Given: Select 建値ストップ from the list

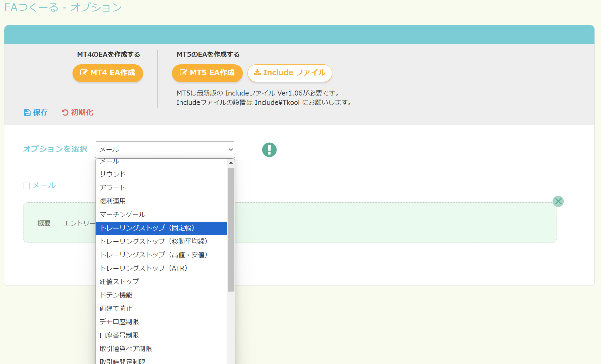Looking at the screenshot, I should click(x=119, y=282).
